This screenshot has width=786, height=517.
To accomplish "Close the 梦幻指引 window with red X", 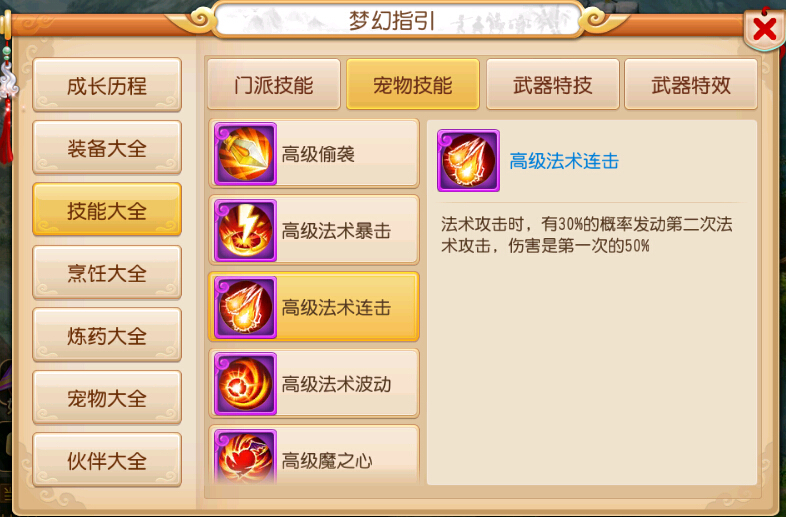I will (764, 30).
